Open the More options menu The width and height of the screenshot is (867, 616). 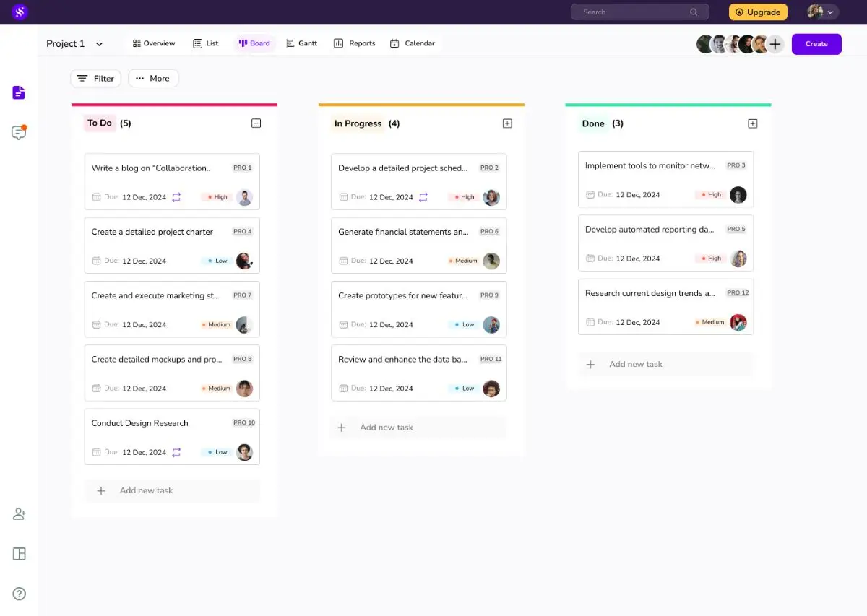[x=153, y=79]
